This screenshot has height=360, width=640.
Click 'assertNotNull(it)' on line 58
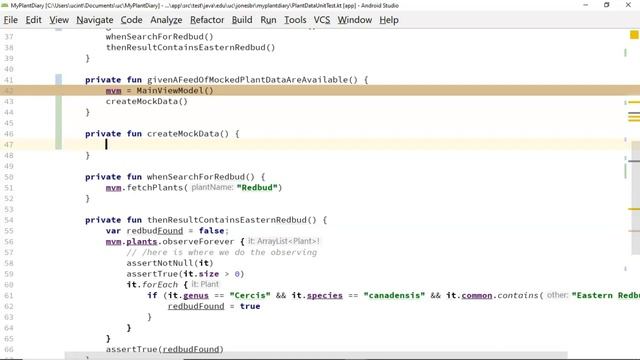pyautogui.click(x=170, y=263)
